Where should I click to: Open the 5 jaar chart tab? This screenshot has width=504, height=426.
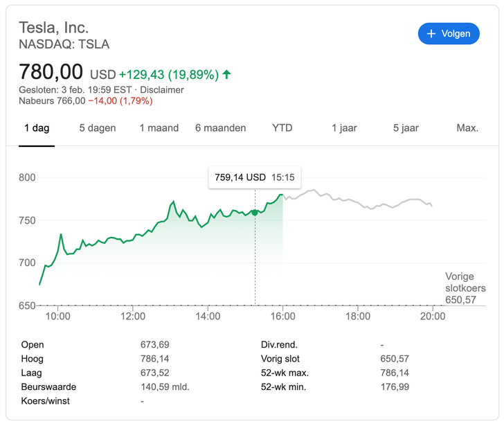[406, 128]
